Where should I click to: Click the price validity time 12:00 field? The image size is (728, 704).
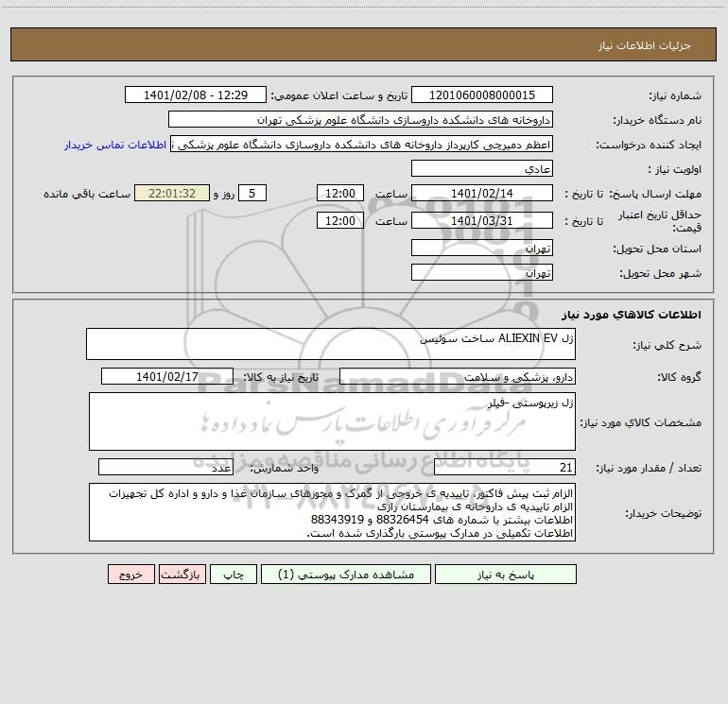(x=339, y=221)
